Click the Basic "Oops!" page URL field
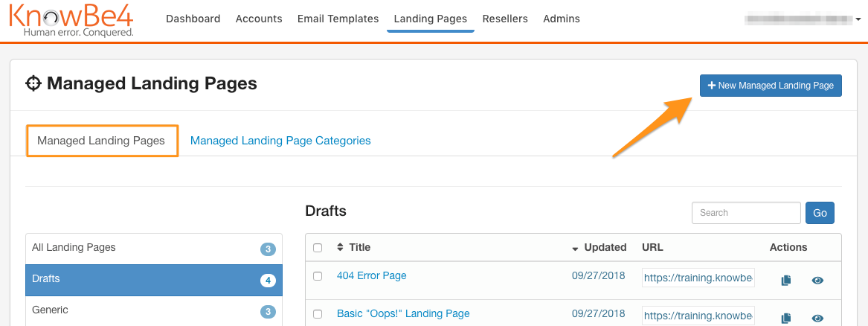The image size is (868, 326). pos(698,316)
